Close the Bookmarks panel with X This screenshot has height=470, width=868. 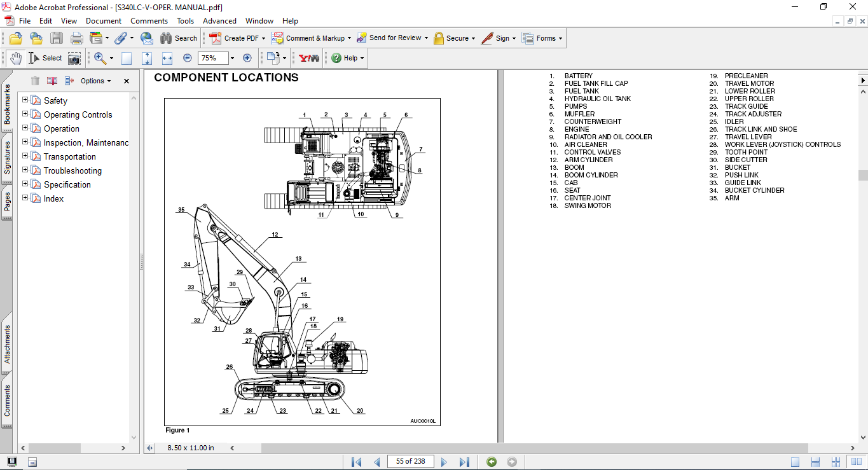tap(127, 81)
